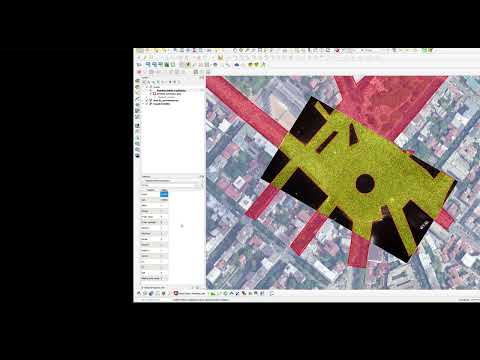The image size is (480, 360).
Task: Select the bold highlighted layer in Layers panel
Action: 171,90
